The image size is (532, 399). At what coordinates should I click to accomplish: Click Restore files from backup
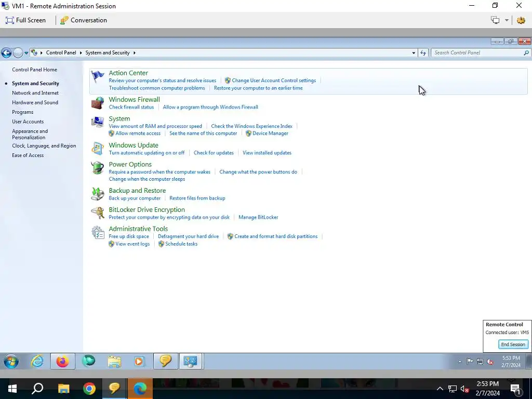tap(197, 198)
